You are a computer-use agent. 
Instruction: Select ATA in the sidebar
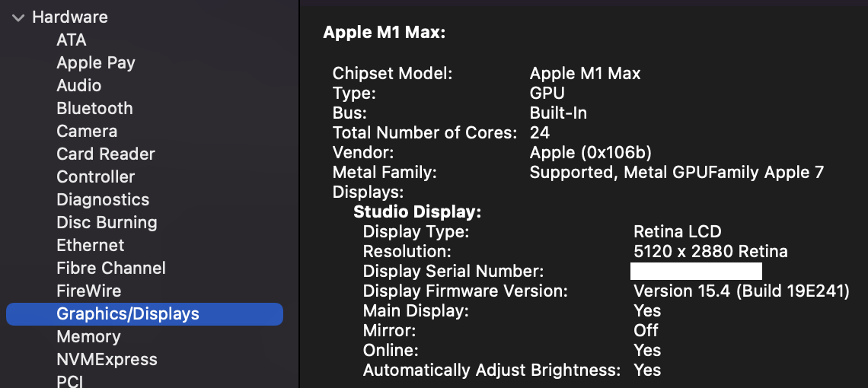click(x=72, y=40)
